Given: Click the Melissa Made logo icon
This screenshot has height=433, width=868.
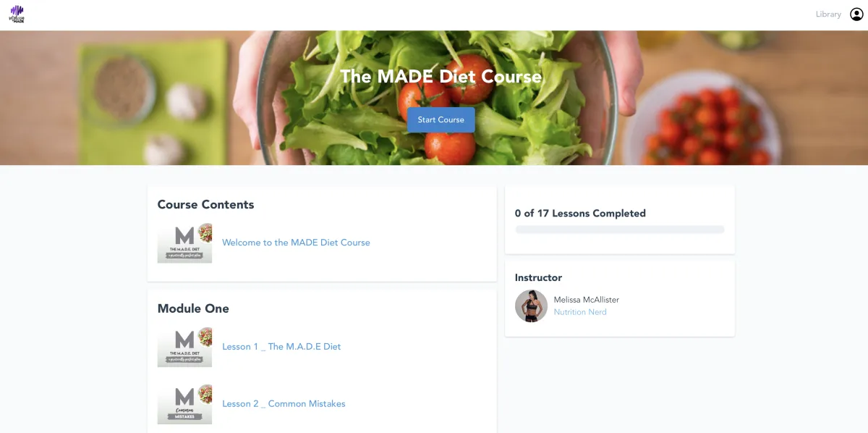Looking at the screenshot, I should pos(17,14).
